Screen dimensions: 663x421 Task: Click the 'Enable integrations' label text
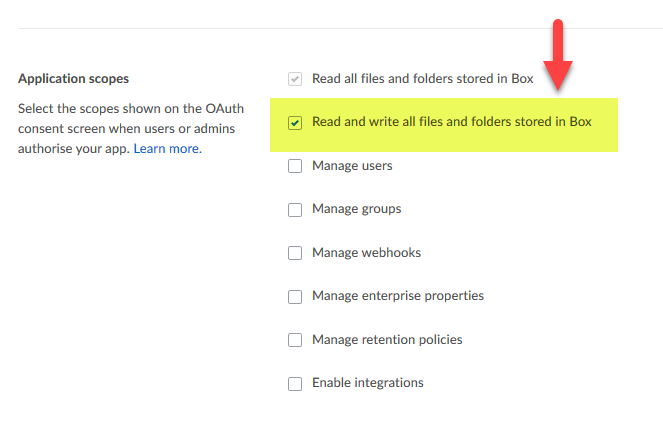click(x=368, y=382)
